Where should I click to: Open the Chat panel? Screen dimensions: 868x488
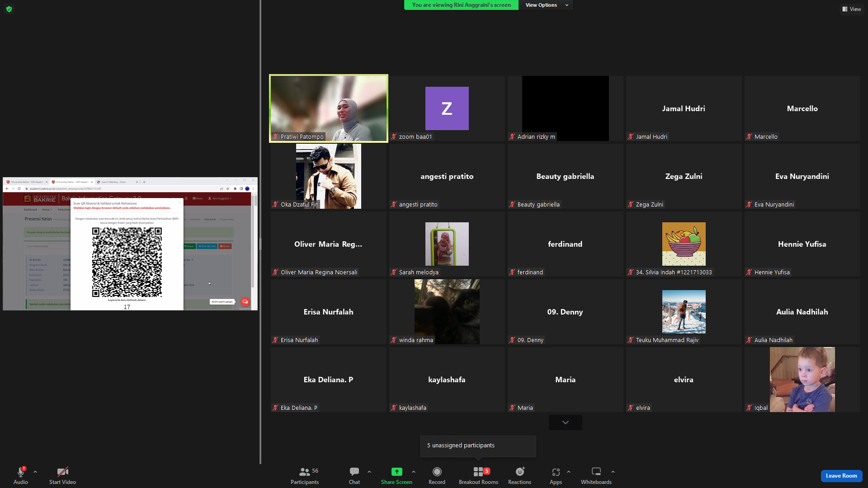354,475
